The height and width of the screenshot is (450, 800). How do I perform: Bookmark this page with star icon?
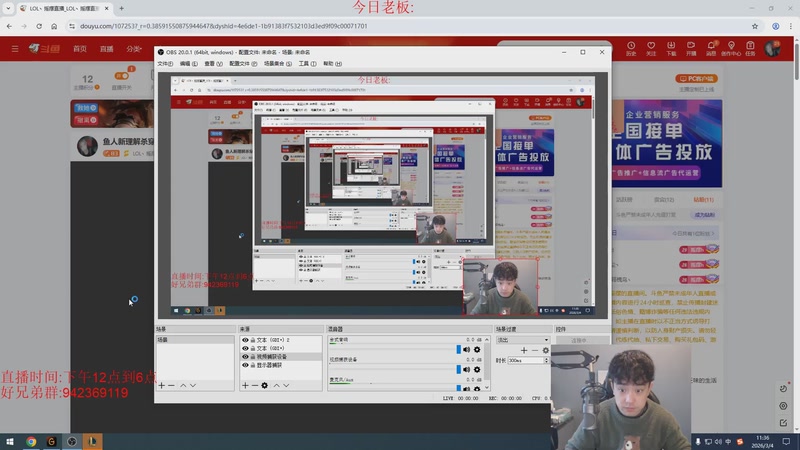(755, 26)
